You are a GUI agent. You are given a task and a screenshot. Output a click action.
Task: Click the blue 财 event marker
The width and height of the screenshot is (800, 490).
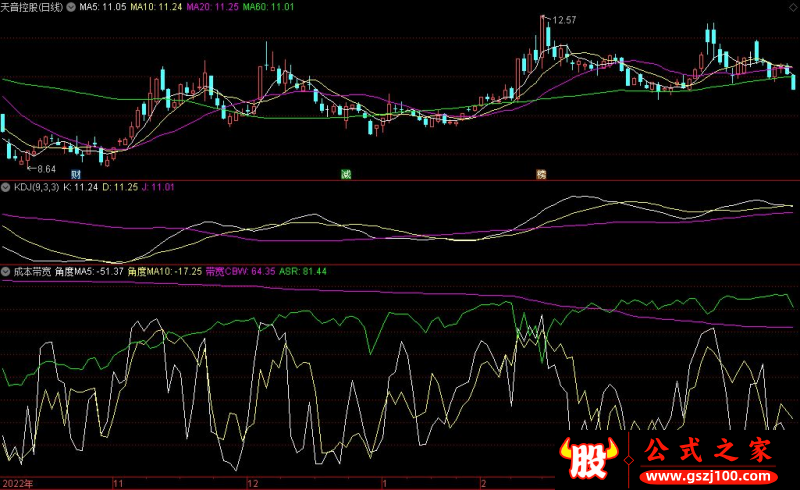pyautogui.click(x=76, y=172)
